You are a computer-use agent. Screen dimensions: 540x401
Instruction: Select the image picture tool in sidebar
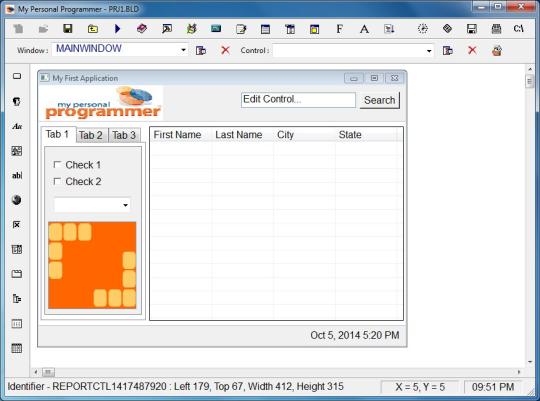pyautogui.click(x=17, y=151)
